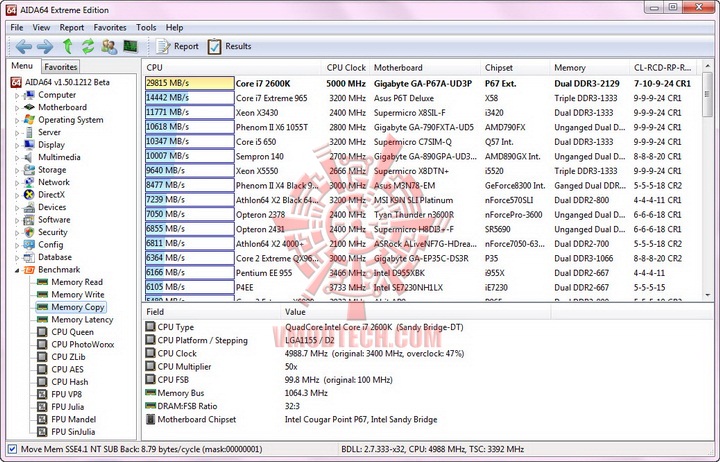The width and height of the screenshot is (720, 462).
Task: Click the Computer icon in tree
Action: [x=29, y=95]
